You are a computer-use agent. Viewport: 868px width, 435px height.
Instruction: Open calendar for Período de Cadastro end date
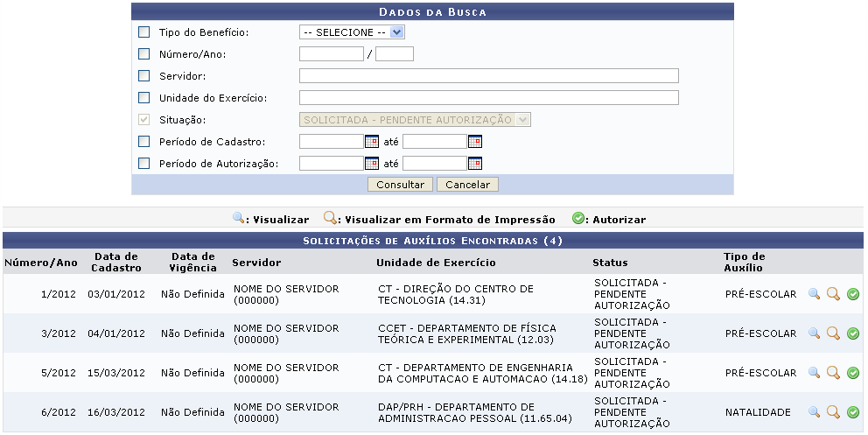pos(475,141)
